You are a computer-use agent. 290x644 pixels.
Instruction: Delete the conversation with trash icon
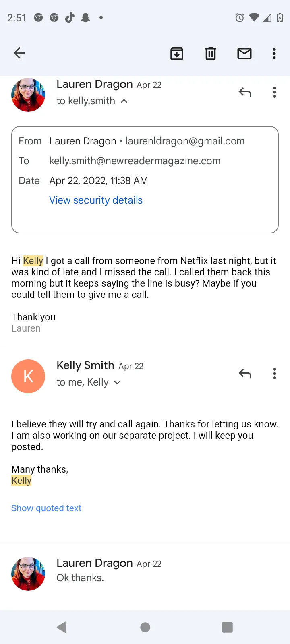[211, 53]
